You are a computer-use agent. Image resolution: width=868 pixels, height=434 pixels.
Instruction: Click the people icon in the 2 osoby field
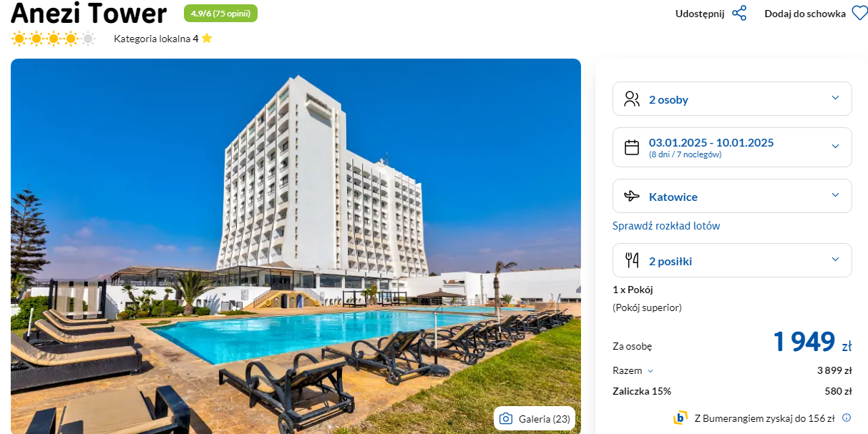[632, 99]
